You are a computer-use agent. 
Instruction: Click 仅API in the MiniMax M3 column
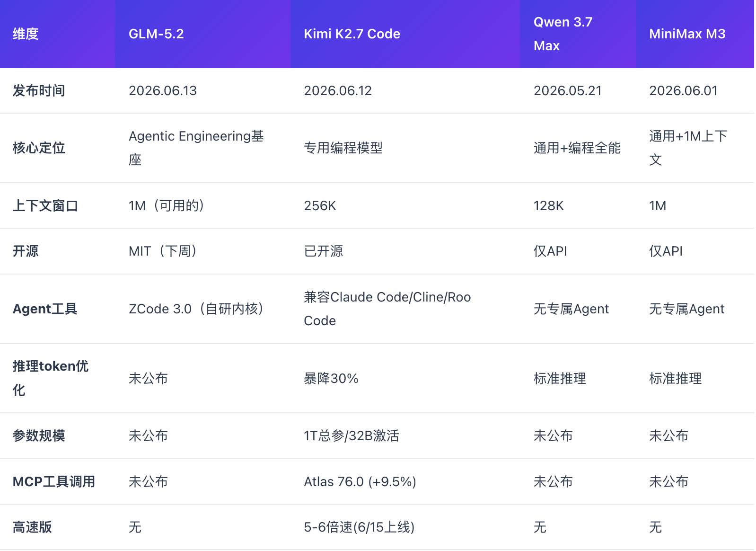click(666, 251)
